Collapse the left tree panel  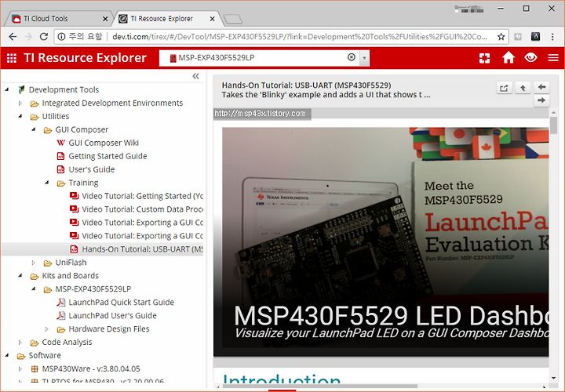click(x=195, y=76)
